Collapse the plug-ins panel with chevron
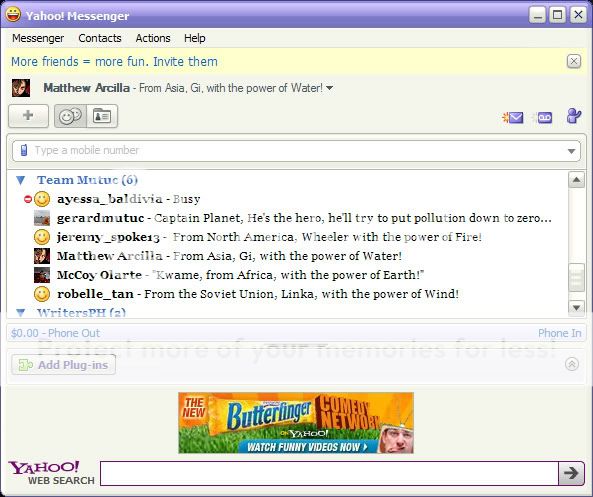This screenshot has width=593, height=497. (571, 364)
